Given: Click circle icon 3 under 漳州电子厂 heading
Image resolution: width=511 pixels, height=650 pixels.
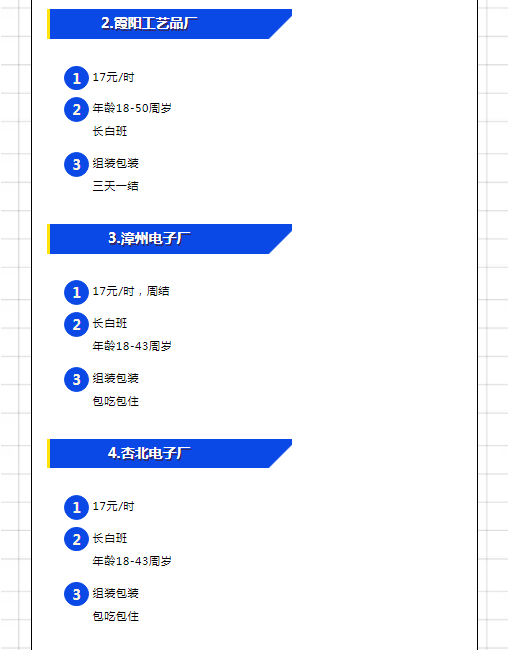Looking at the screenshot, I should pos(76,379).
